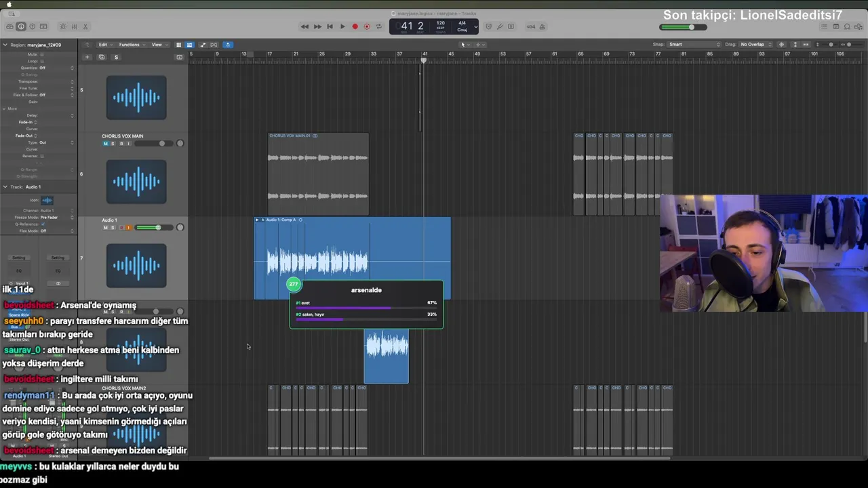Click Duplicate Track icon
This screenshot has height=488, width=868.
[102, 57]
